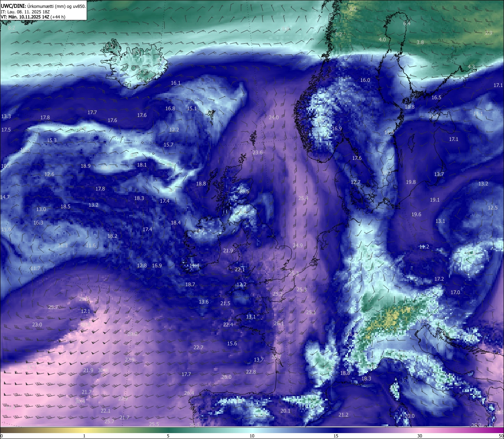Click the color bar tick label 1
The image size is (504, 439).
click(x=84, y=436)
